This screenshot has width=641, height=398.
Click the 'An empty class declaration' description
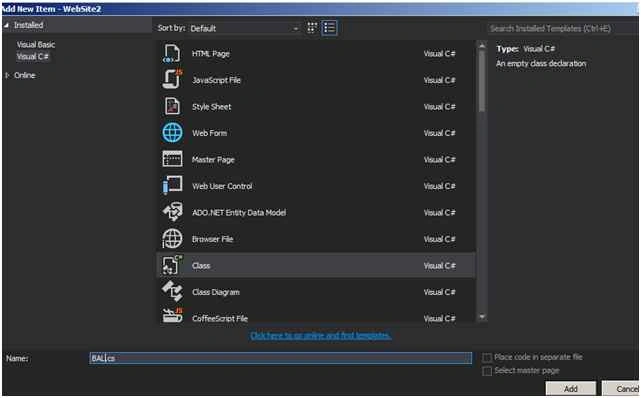541,63
